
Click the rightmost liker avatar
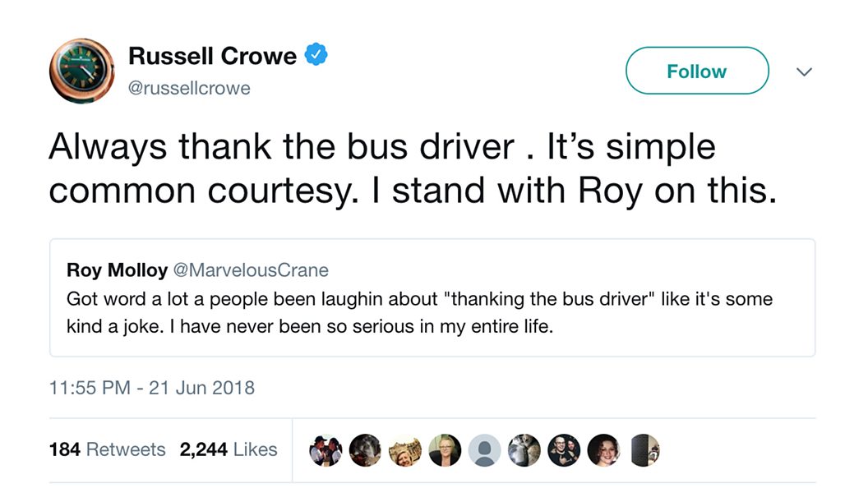642,450
